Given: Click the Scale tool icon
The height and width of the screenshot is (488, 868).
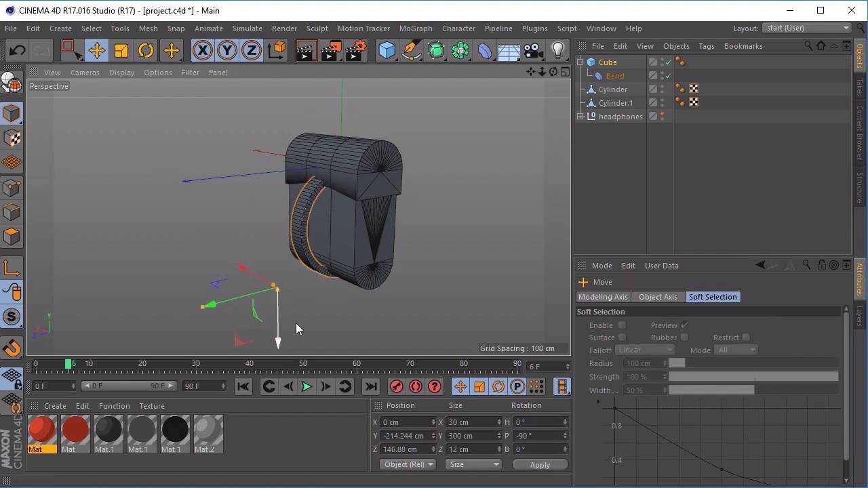Looking at the screenshot, I should pyautogui.click(x=121, y=51).
